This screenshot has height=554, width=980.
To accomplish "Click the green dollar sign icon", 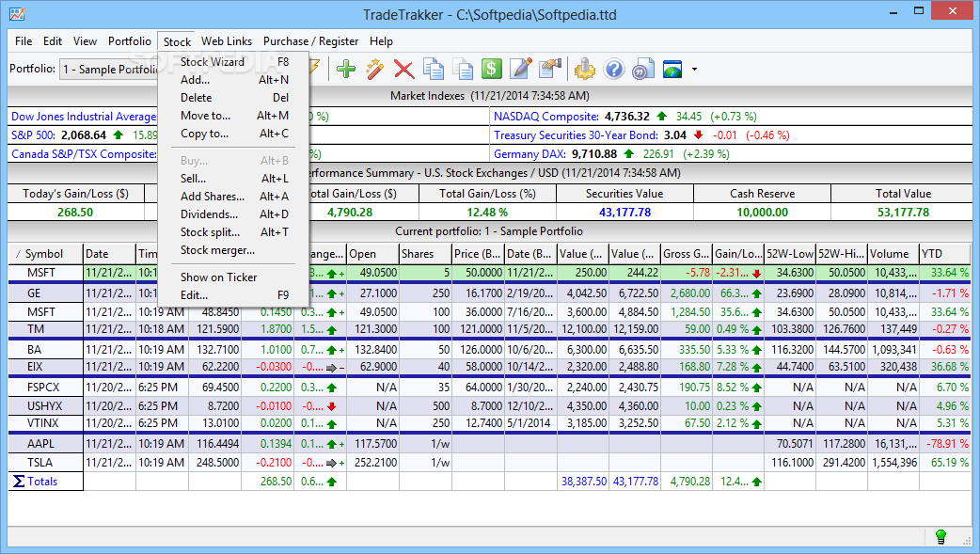I will pyautogui.click(x=491, y=69).
